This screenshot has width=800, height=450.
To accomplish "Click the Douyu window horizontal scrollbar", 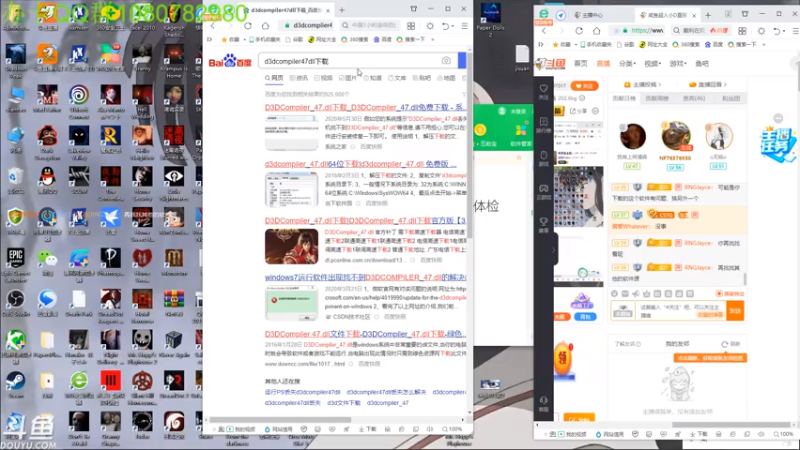I will coord(731,424).
